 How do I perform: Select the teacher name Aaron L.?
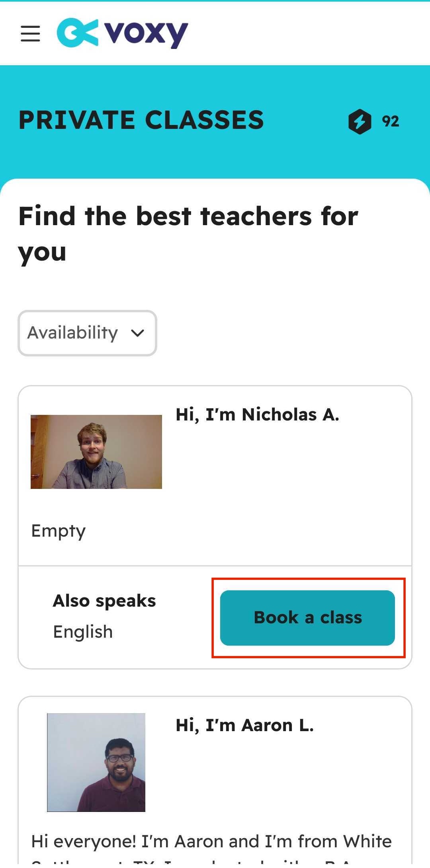[245, 725]
